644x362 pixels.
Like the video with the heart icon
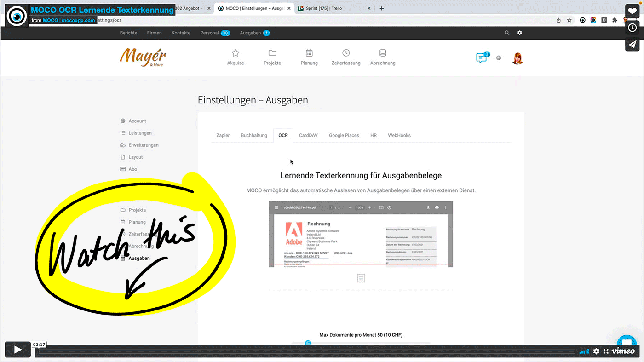(x=632, y=11)
